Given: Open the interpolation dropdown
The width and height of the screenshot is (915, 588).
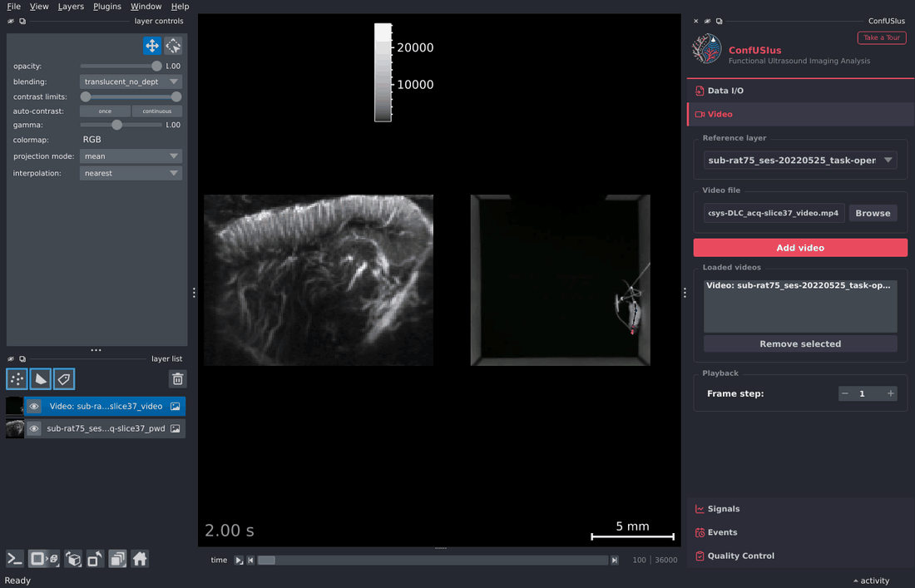Looking at the screenshot, I should click(x=131, y=173).
